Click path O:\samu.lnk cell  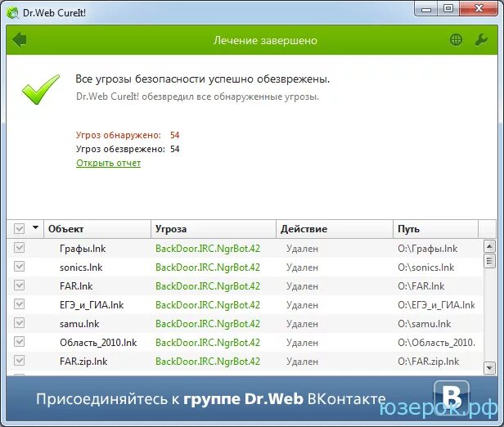425,324
